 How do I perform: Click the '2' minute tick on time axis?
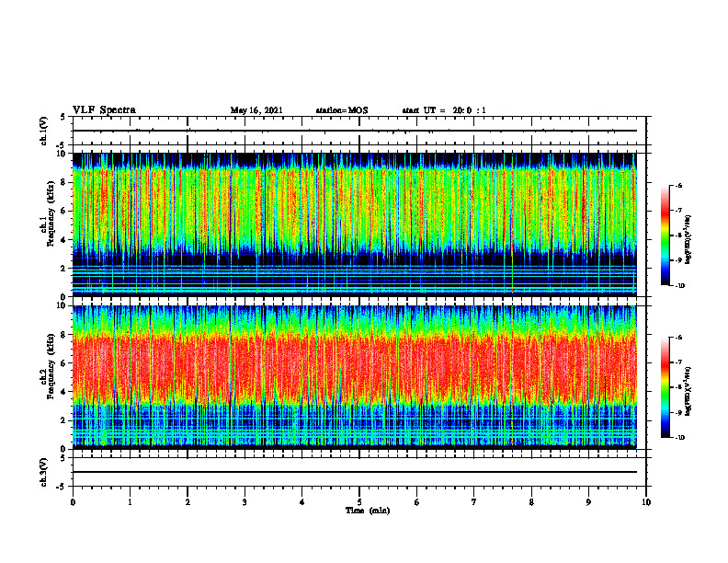tap(188, 502)
